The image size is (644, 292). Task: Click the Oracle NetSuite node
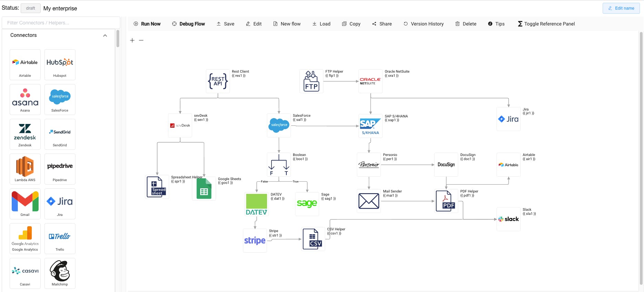tap(370, 81)
